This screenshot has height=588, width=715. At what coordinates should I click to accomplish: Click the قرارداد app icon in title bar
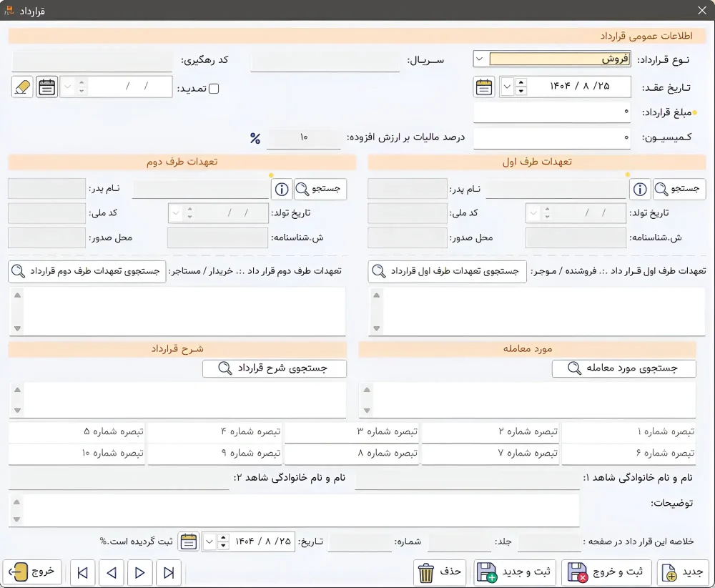click(x=9, y=11)
